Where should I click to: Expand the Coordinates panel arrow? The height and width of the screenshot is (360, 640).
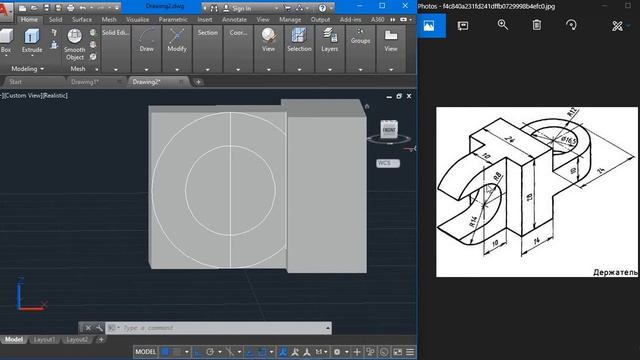(x=238, y=70)
